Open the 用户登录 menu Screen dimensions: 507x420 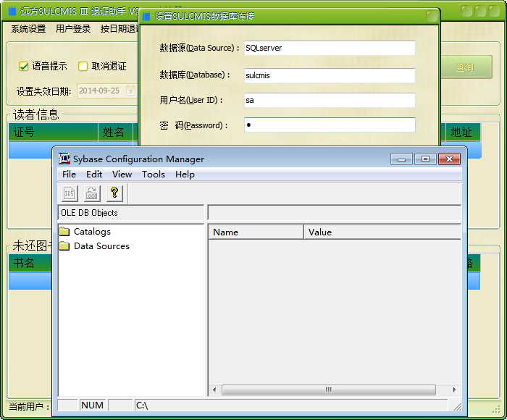click(73, 29)
